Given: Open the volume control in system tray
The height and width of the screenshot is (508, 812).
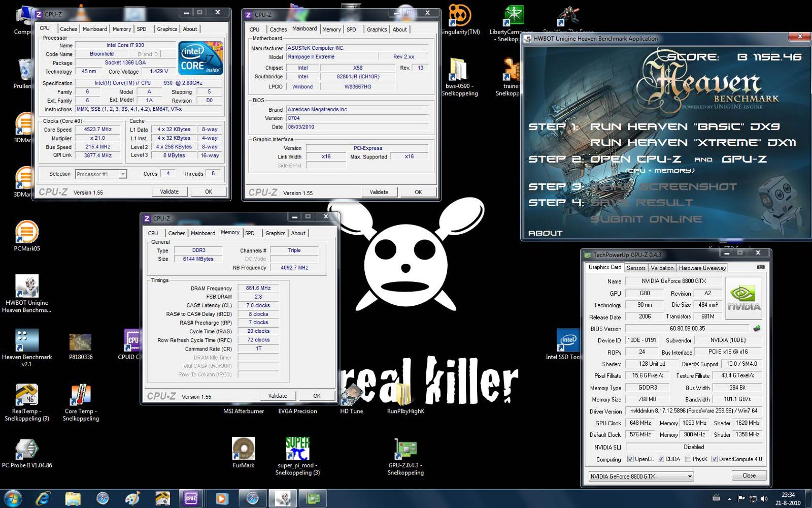Looking at the screenshot, I should point(764,499).
